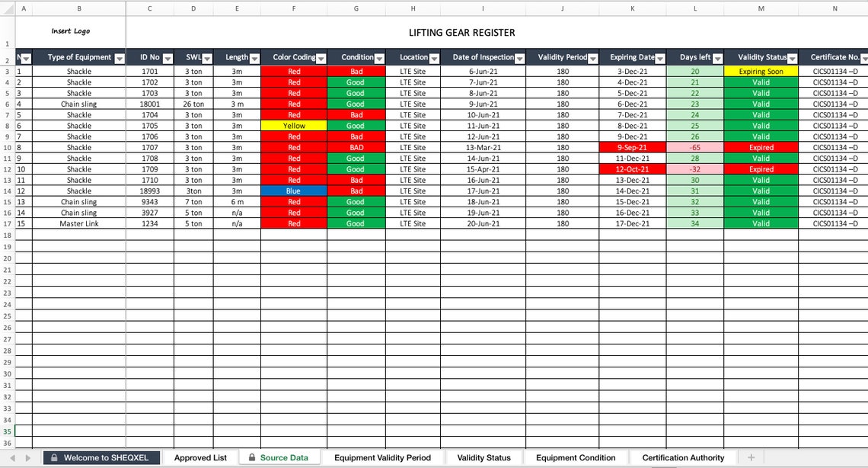The image size is (868, 468).
Task: Switch to the Approved List tab
Action: click(199, 457)
